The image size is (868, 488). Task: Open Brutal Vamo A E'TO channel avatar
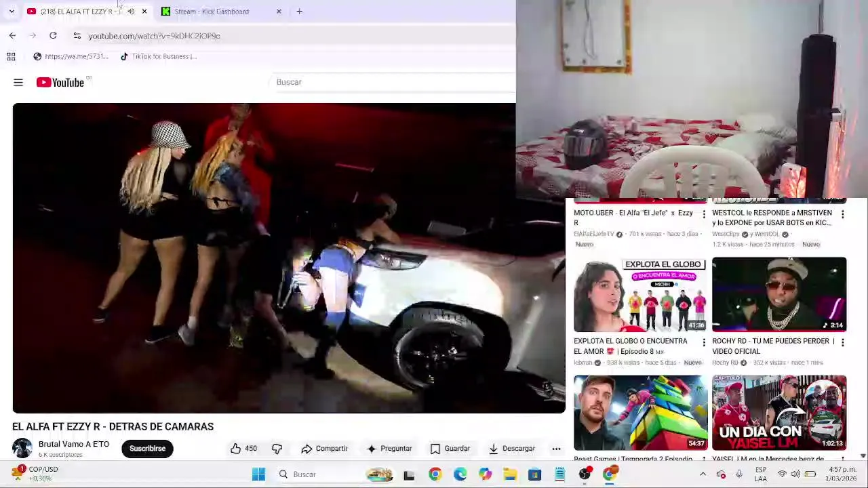pos(22,449)
